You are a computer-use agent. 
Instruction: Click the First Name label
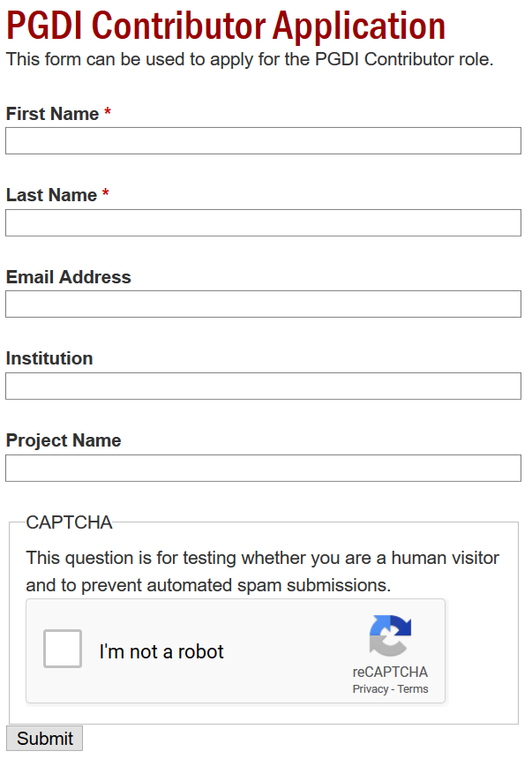(52, 114)
